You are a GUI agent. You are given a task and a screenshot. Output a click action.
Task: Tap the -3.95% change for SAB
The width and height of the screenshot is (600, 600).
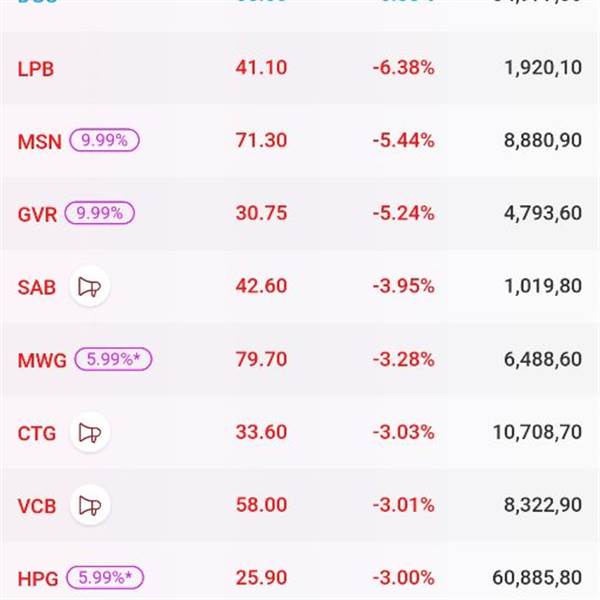pyautogui.click(x=403, y=287)
